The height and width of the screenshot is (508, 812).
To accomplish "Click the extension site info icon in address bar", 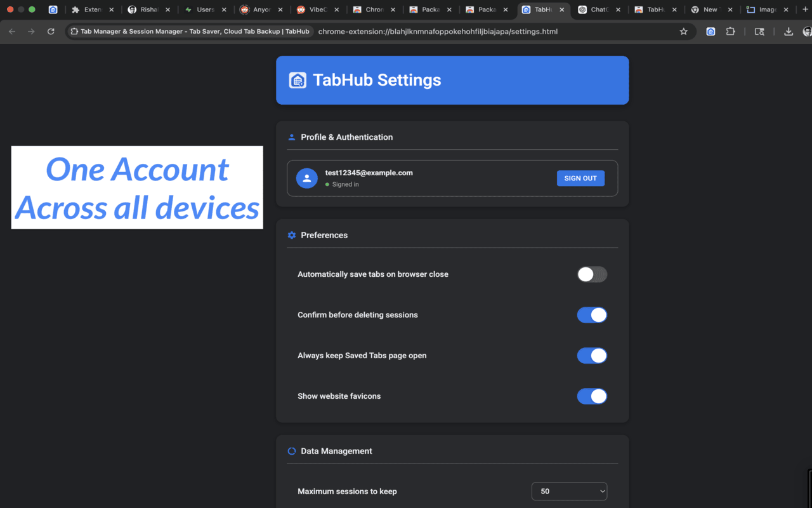I will (74, 31).
